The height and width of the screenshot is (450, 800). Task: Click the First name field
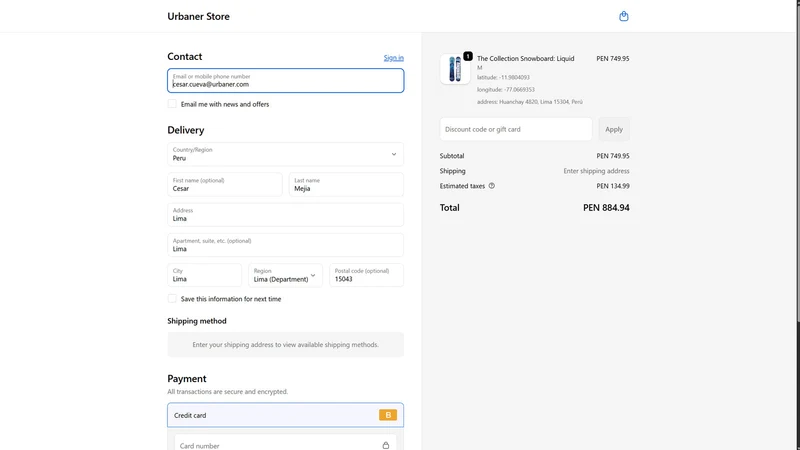pyautogui.click(x=224, y=184)
